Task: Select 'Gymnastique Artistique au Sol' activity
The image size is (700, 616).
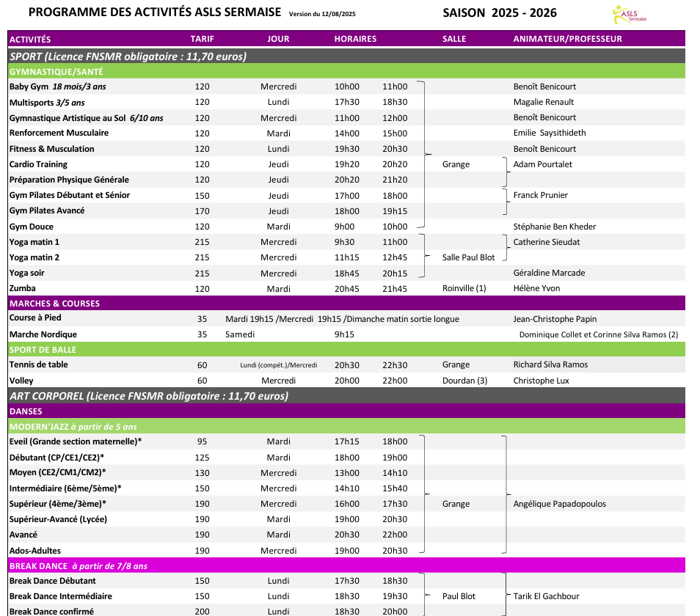Action: pos(86,118)
